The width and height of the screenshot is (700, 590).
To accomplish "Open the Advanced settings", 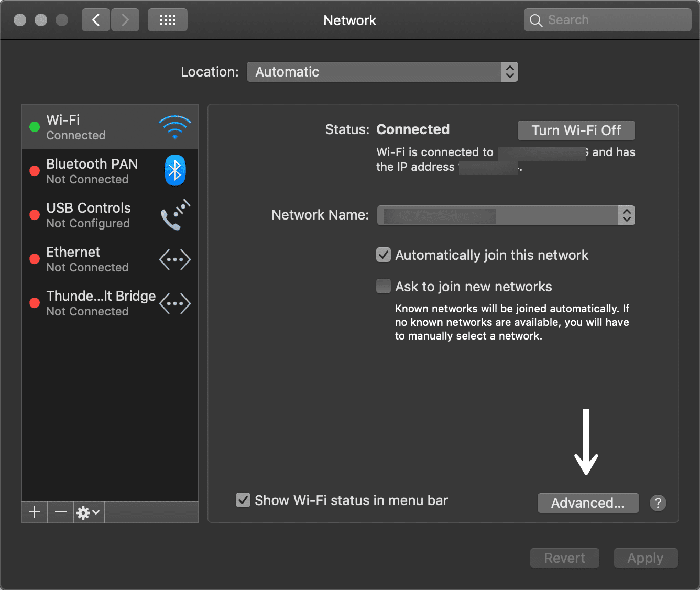I will click(x=588, y=503).
